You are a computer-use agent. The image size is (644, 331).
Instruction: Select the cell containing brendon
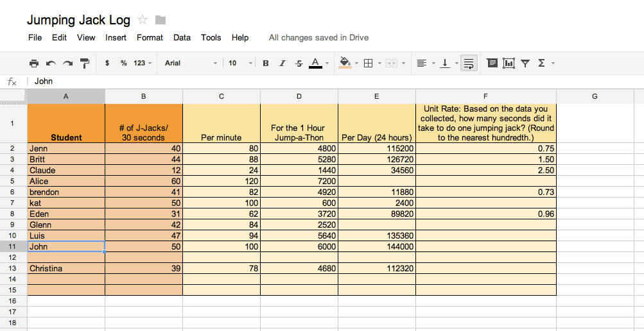66,192
